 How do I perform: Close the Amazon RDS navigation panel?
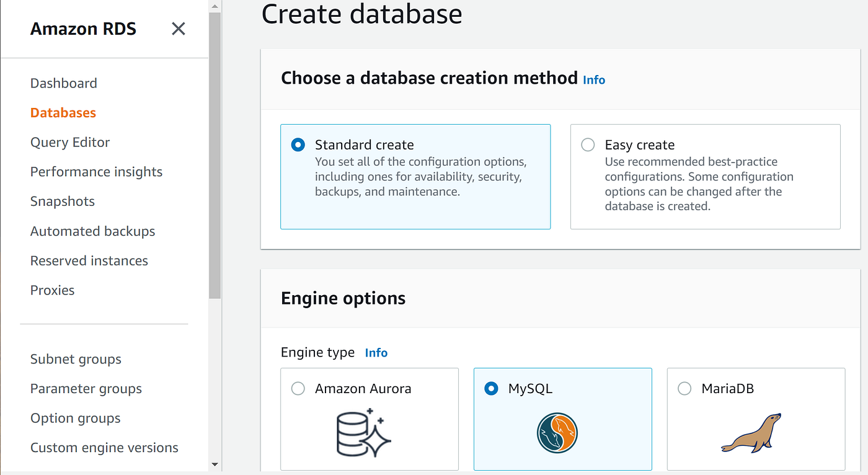pyautogui.click(x=178, y=29)
